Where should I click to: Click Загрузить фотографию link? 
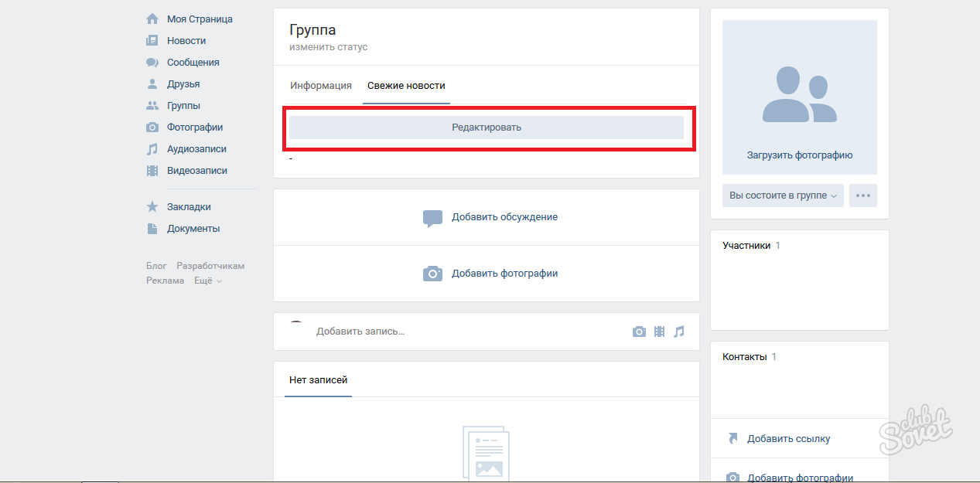coord(800,155)
